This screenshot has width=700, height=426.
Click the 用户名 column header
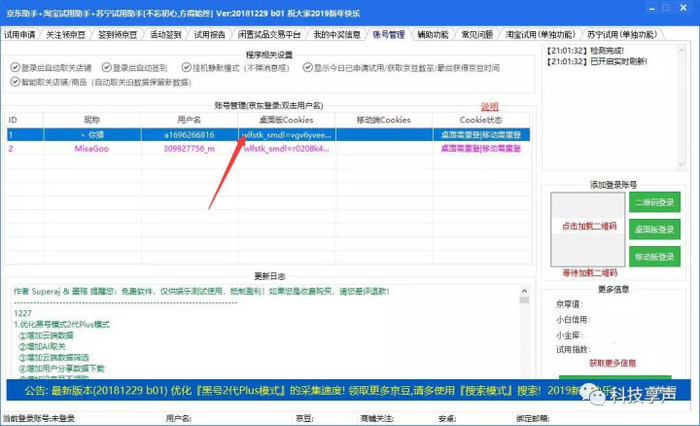pos(189,120)
